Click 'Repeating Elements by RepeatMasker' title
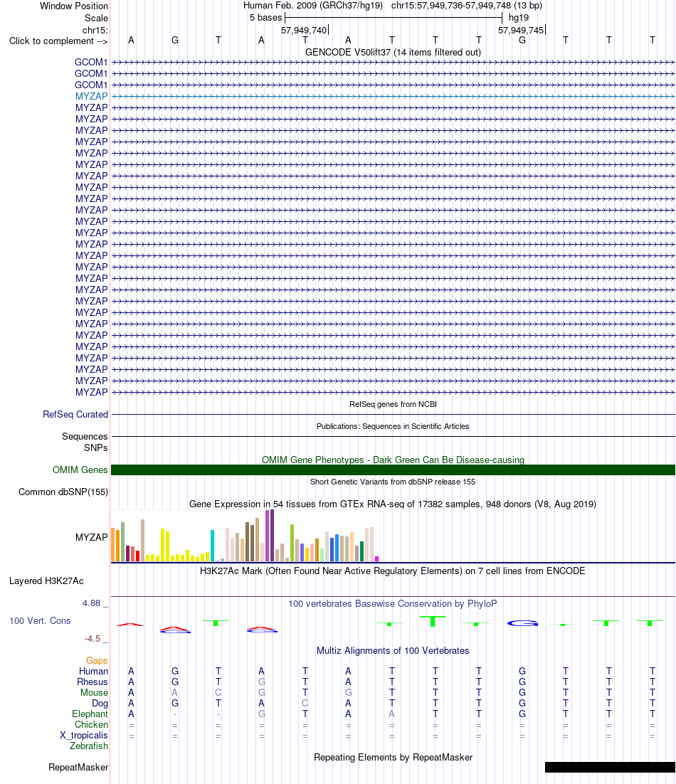Viewport: 676px width, 784px height. 393,757
